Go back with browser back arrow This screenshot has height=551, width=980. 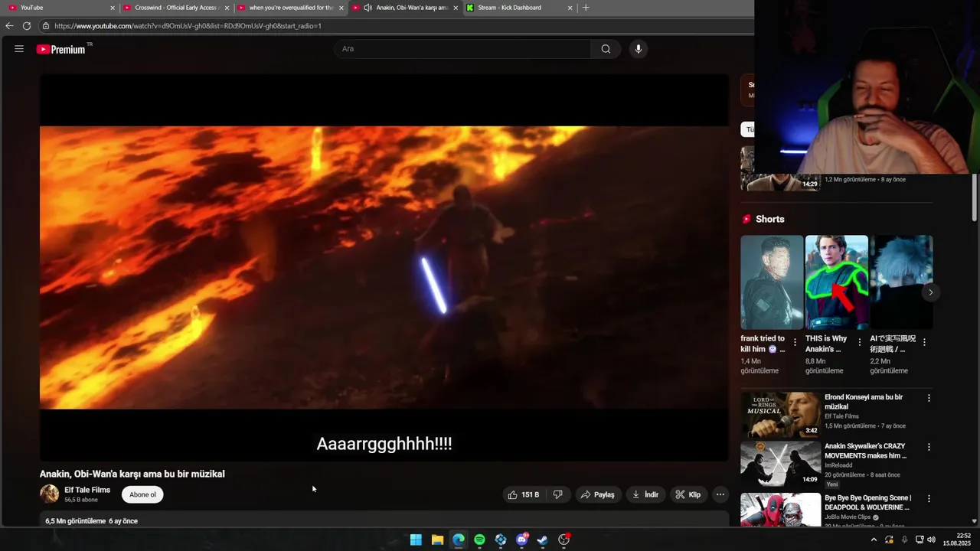(x=9, y=26)
